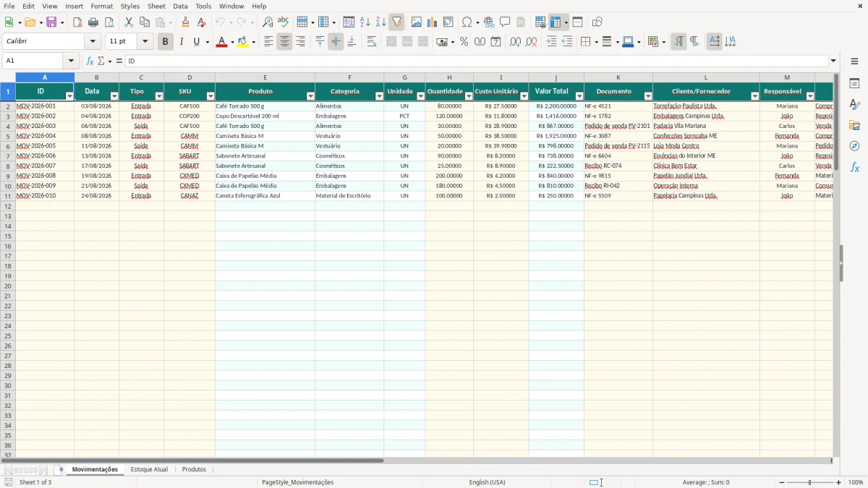Expand the Name Box dropdown
Viewport: 868px width, 488px height.
tap(71, 61)
